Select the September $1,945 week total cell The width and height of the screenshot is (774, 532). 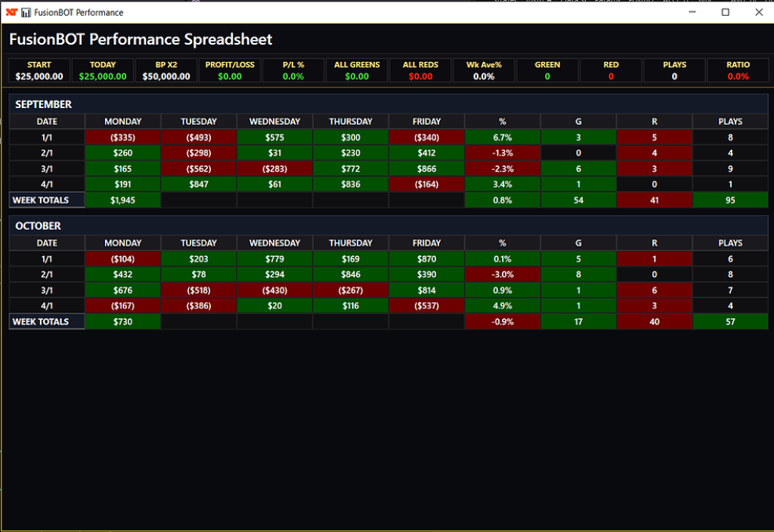[x=122, y=200]
